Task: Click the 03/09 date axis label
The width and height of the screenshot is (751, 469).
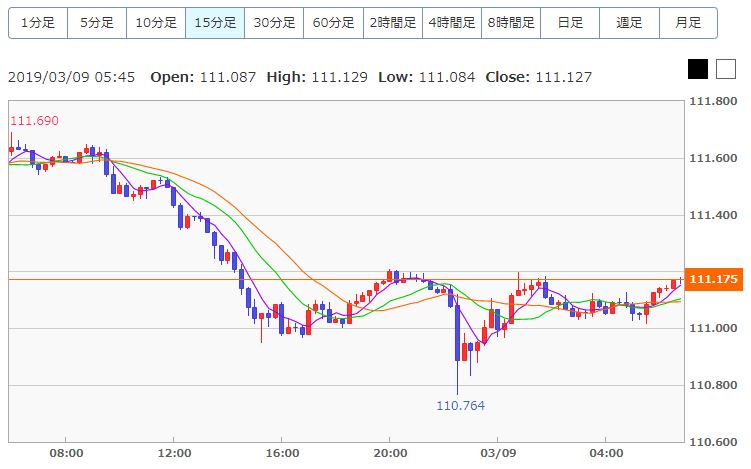Action: coord(497,453)
